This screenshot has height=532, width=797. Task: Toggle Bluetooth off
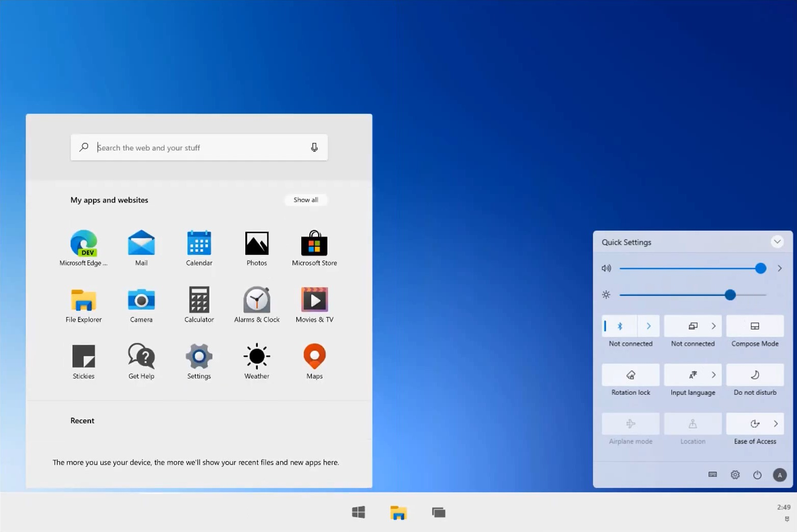click(x=619, y=326)
